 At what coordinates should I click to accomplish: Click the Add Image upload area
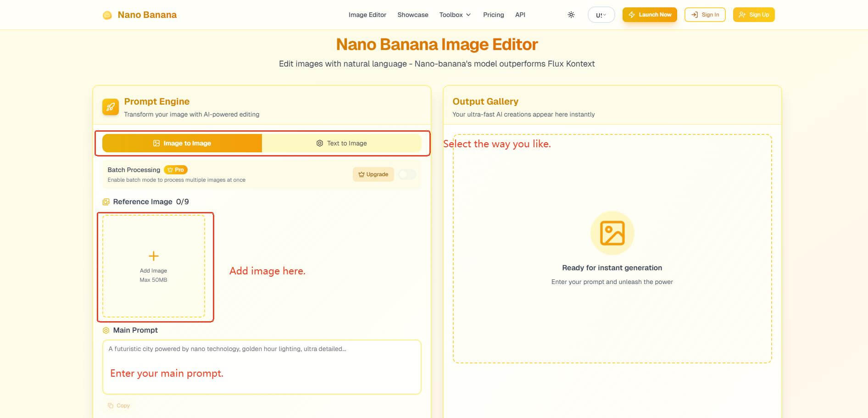coord(154,266)
